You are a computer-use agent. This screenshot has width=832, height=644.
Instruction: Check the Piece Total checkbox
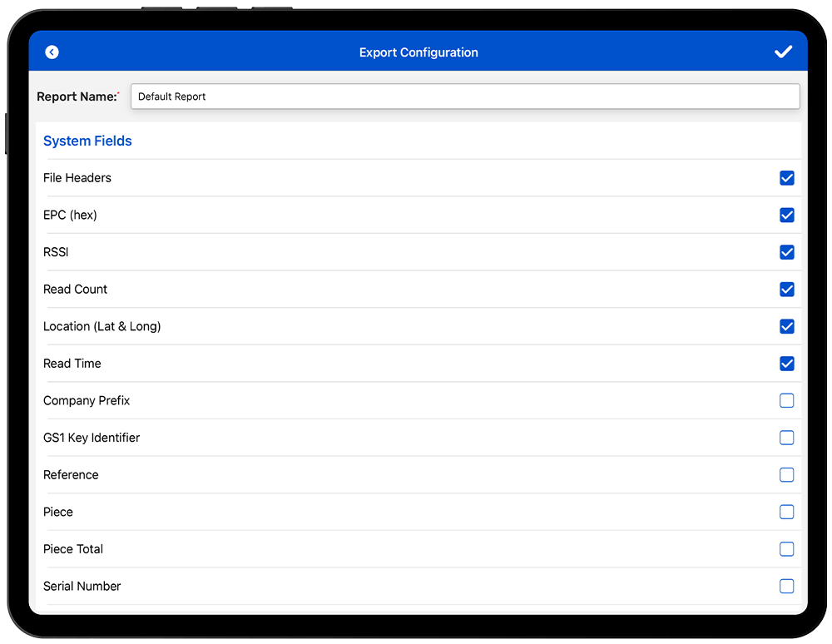coord(786,549)
